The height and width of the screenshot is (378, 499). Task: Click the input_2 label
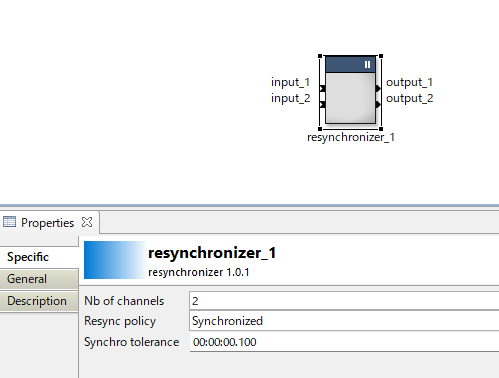tap(290, 98)
